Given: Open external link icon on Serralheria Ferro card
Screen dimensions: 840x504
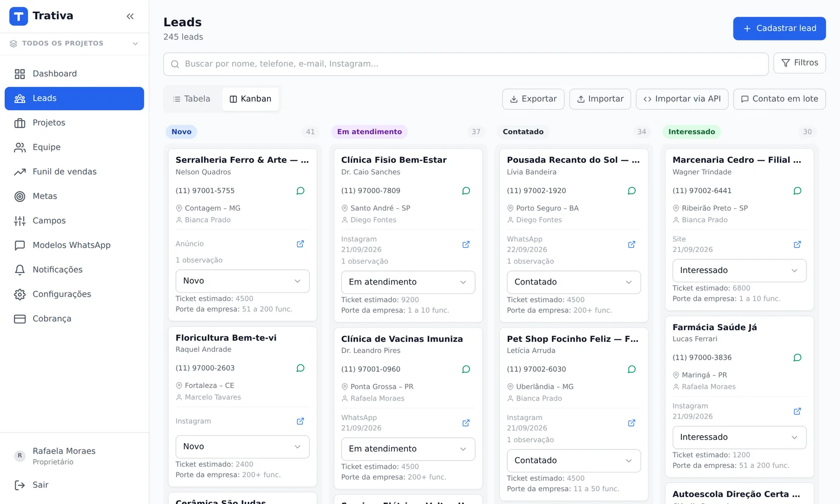Looking at the screenshot, I should pos(300,244).
